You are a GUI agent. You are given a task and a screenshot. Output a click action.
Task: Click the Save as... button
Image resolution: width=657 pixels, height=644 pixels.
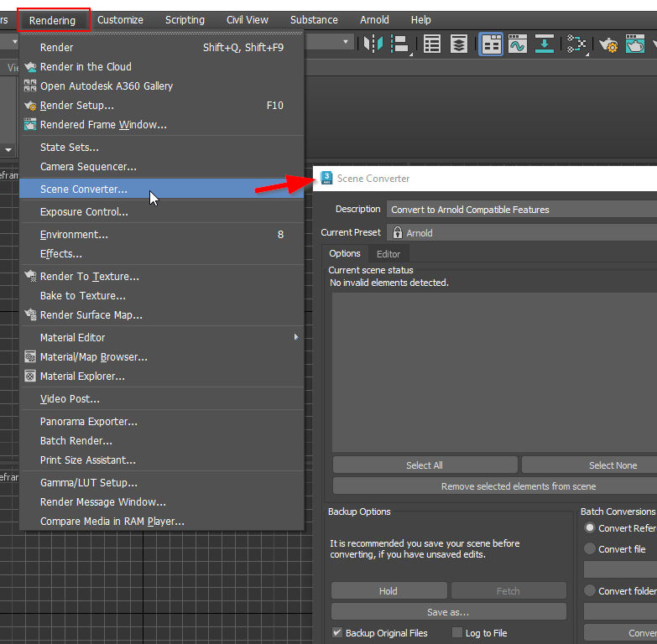click(x=448, y=612)
